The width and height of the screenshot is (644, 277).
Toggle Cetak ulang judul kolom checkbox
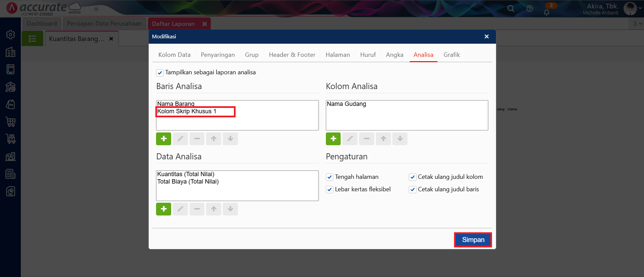pos(412,177)
